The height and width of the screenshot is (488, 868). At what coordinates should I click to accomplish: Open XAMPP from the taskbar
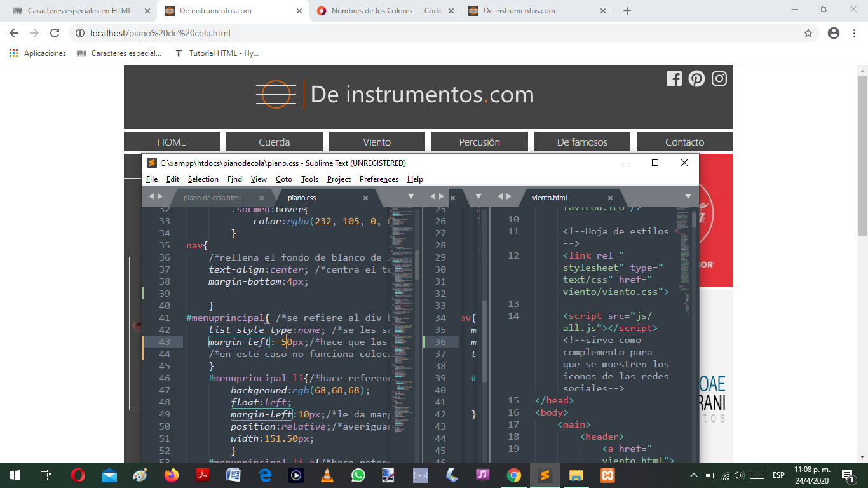[x=607, y=475]
